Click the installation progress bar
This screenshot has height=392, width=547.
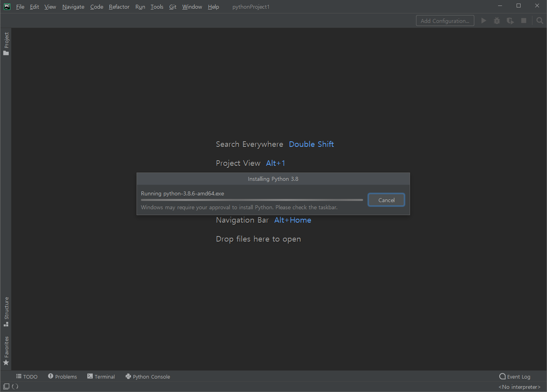(252, 200)
